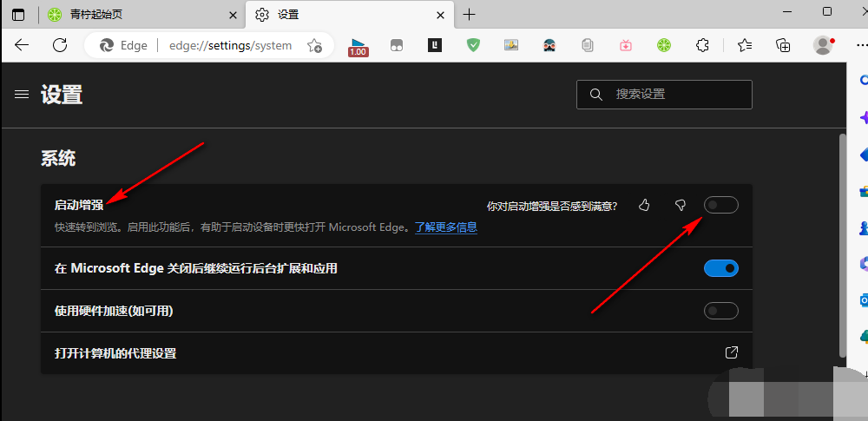Open the Favorites list
This screenshot has width=868, height=421.
click(745, 45)
